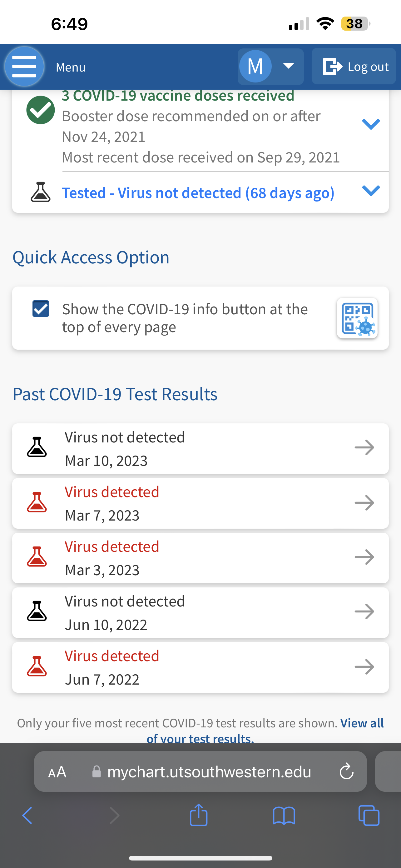Uncheck Show COVID-19 info button checkbox

click(x=41, y=309)
